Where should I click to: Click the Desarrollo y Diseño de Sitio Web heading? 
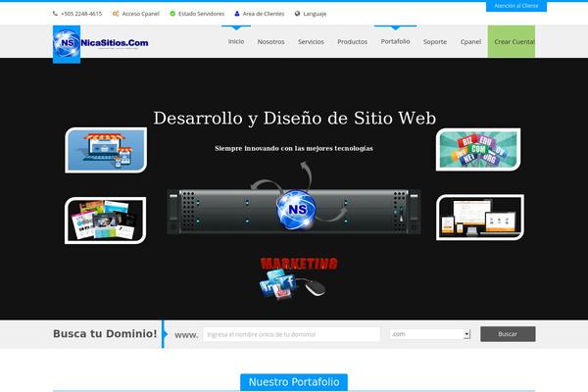(295, 119)
